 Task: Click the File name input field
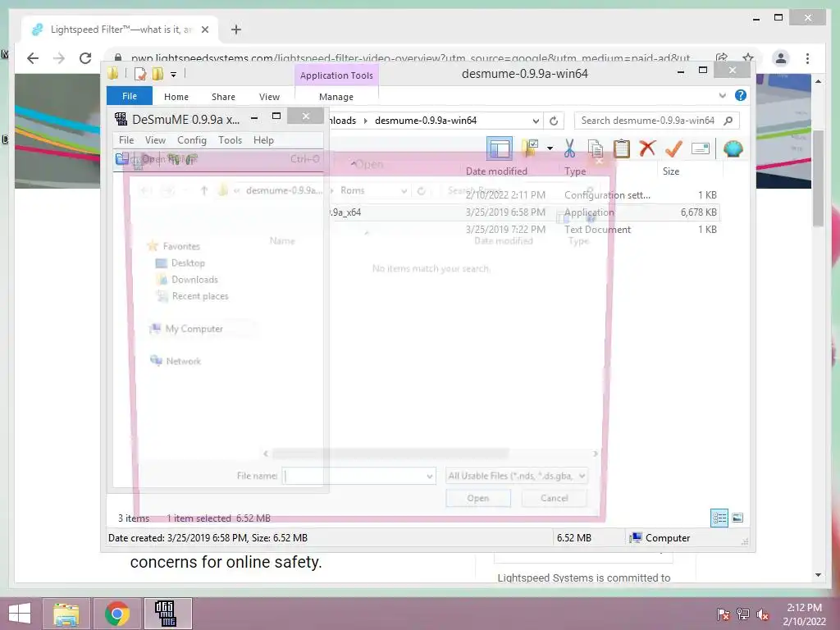pos(354,476)
